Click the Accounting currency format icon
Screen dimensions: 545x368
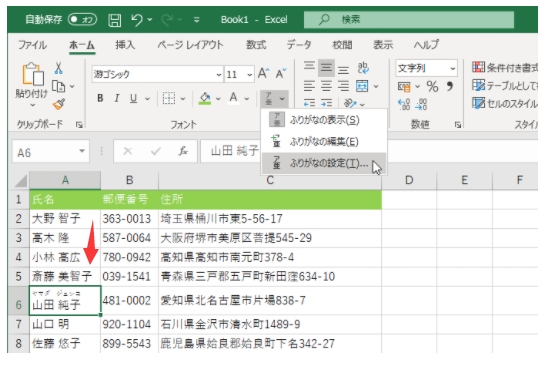click(404, 86)
